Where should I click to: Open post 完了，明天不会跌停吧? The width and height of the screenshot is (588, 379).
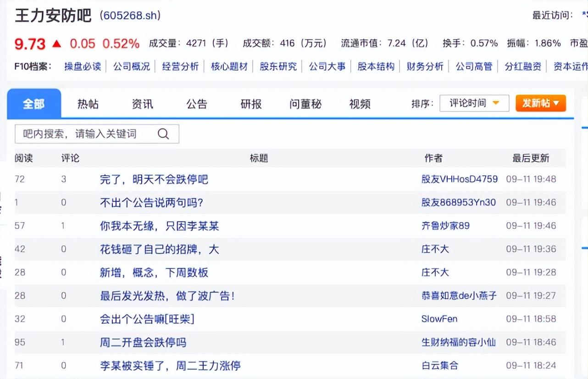pos(154,179)
